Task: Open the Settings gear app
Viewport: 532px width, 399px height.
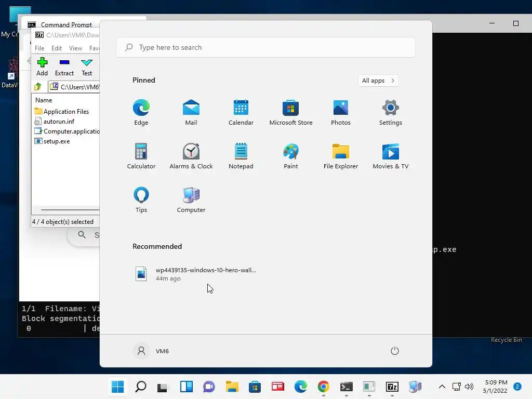Action: [391, 112]
